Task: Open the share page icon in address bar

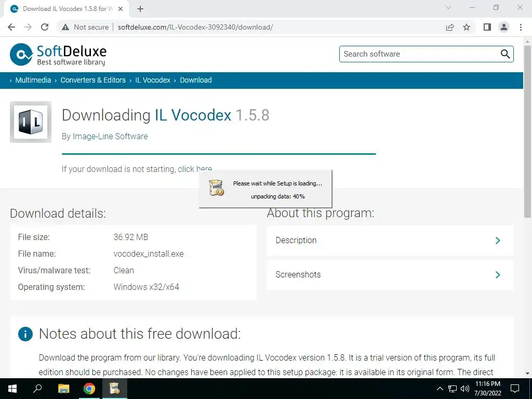Action: [x=450, y=27]
